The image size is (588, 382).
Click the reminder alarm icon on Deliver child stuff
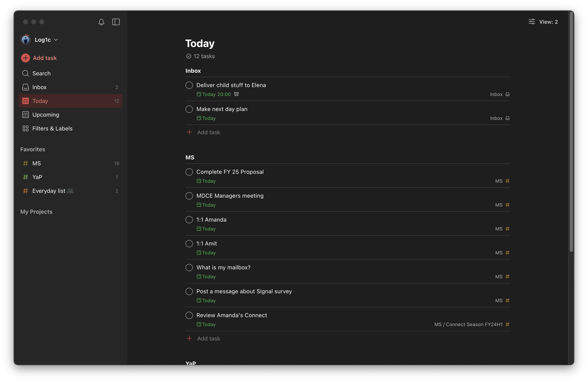[236, 94]
